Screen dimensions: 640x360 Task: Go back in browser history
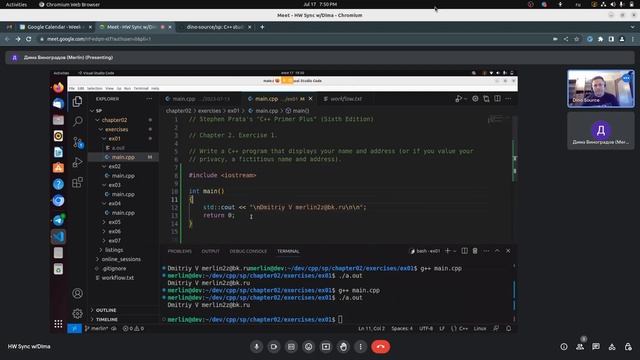coord(7,39)
